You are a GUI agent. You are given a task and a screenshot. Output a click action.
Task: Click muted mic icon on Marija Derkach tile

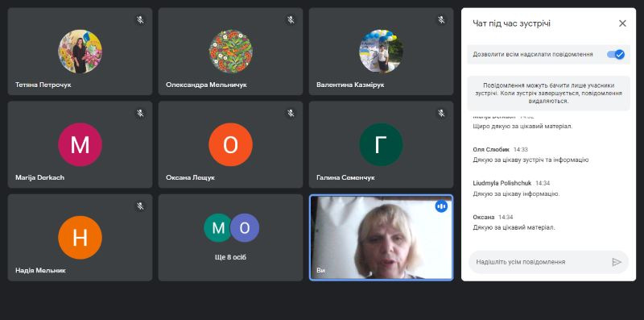pyautogui.click(x=140, y=113)
